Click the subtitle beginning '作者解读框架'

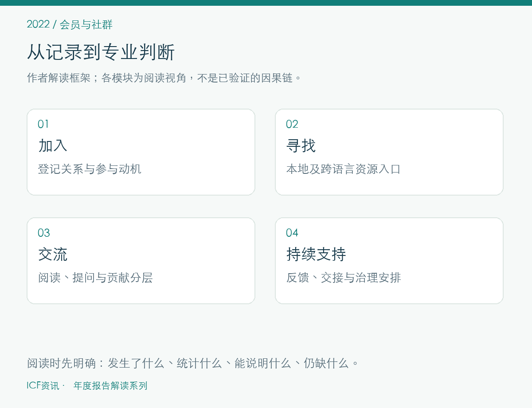point(164,78)
